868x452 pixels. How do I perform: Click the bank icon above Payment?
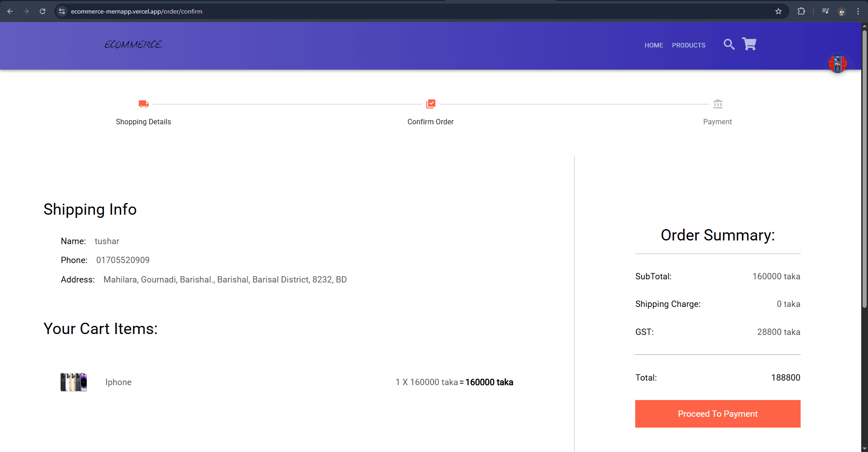click(x=717, y=104)
